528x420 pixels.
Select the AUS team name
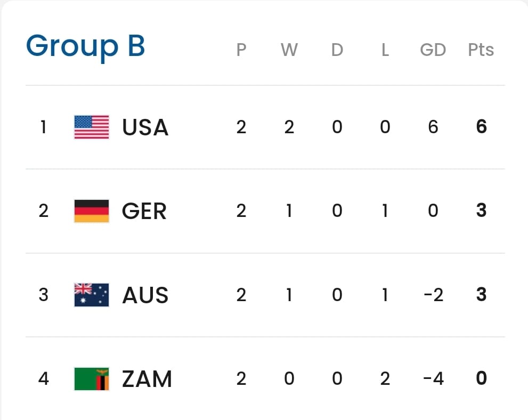(x=145, y=295)
